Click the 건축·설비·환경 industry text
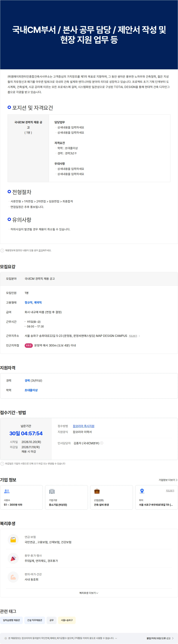This screenshot has width=178, height=644. tap(101, 505)
